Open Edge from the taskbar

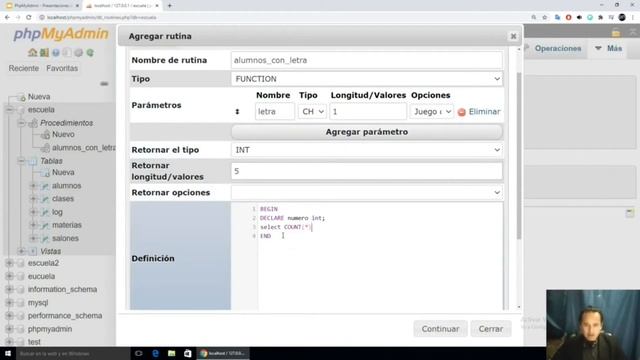coord(156,353)
